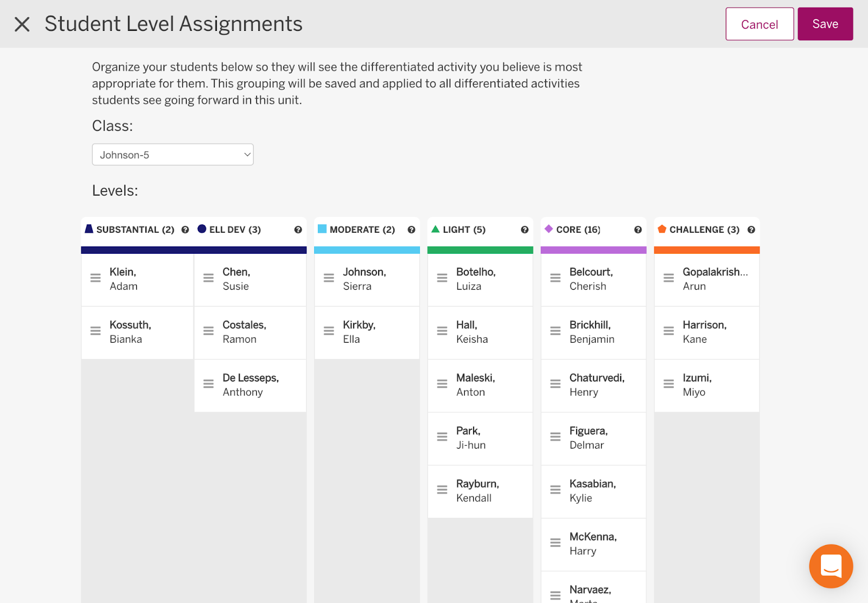Click the Cancel button

759,24
